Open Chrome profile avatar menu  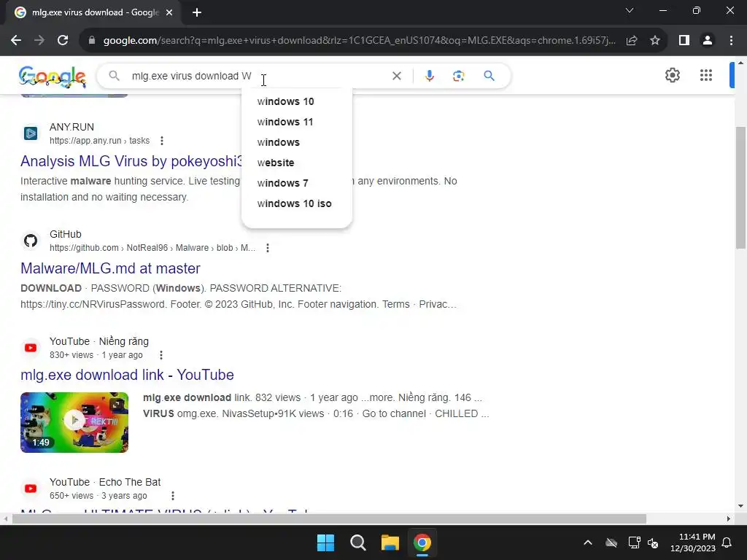[708, 41]
